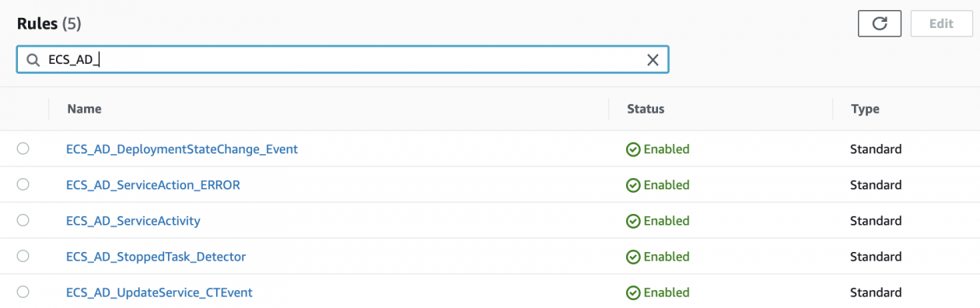980x308 pixels.
Task: Select radio for ECS_AD_ServiceActivity
Action: [23, 220]
